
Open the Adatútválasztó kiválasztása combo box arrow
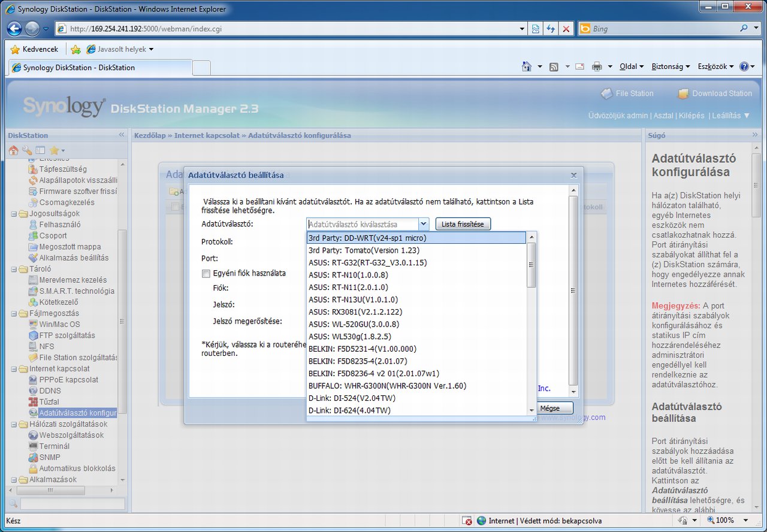pos(424,224)
